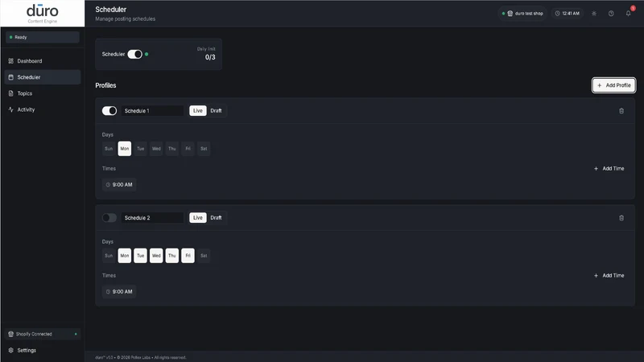Enable Wed for Schedule 1
Image resolution: width=644 pixels, height=362 pixels.
(156, 149)
